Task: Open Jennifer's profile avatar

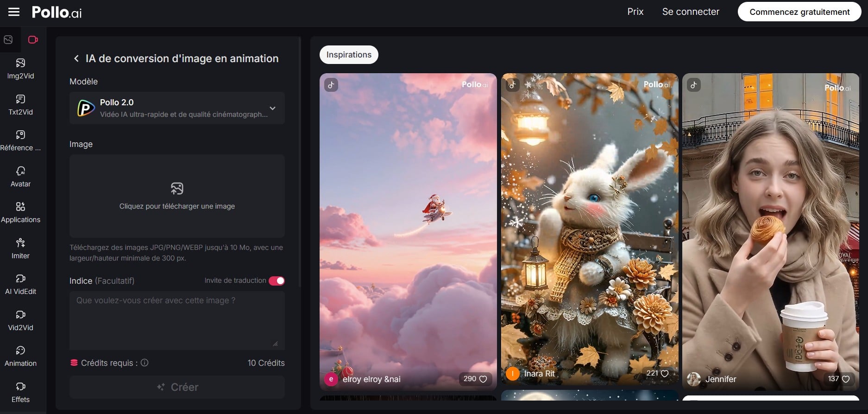Action: 693,379
